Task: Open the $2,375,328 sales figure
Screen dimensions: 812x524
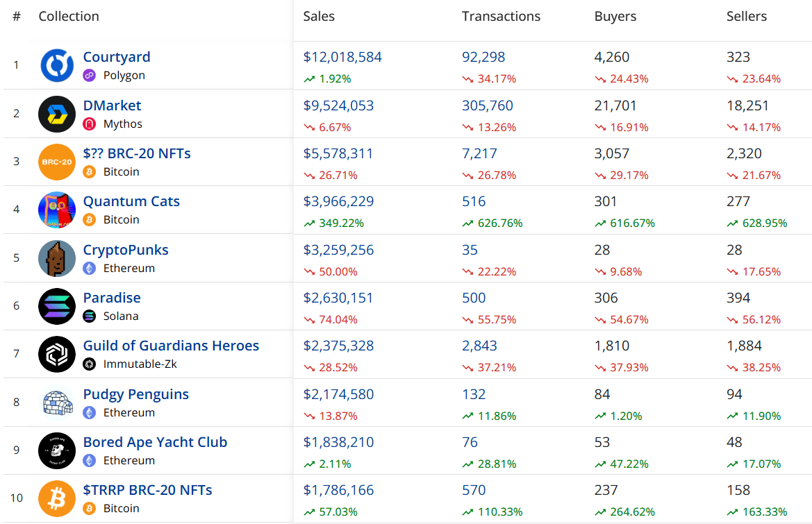Action: [x=338, y=346]
